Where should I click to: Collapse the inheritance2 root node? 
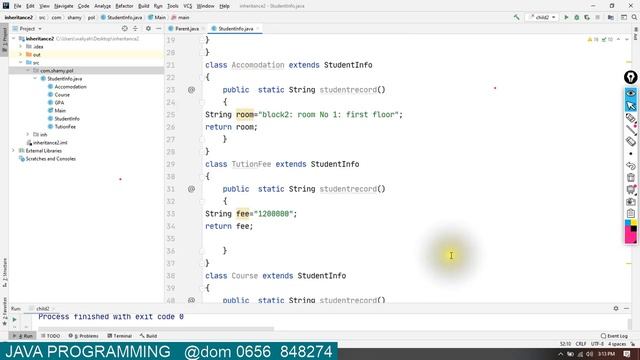coord(14,38)
